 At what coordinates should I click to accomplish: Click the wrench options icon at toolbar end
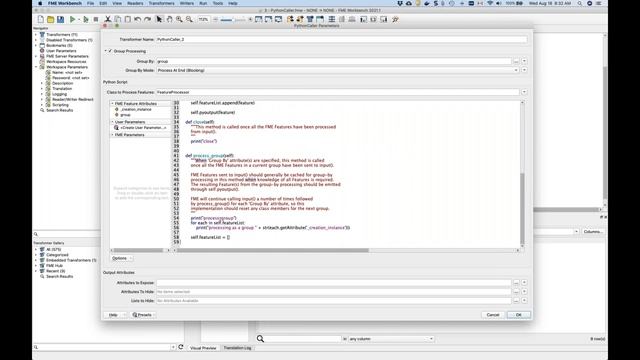395,19
